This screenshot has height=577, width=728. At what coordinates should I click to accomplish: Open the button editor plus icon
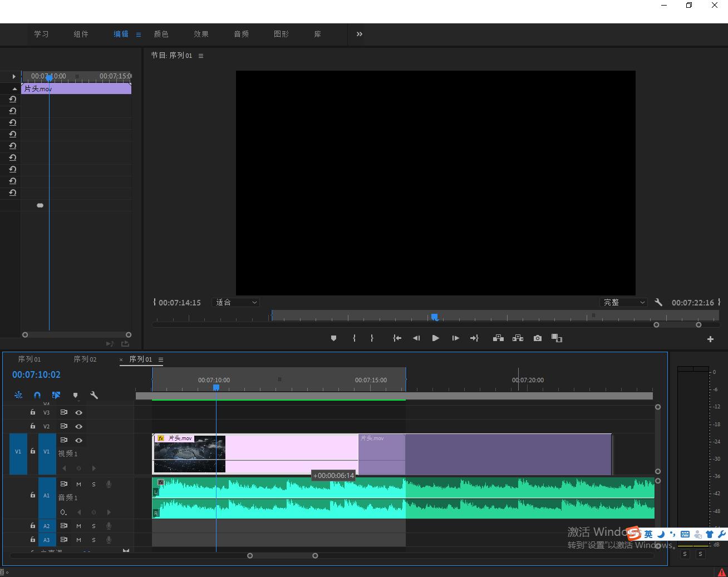pos(710,339)
